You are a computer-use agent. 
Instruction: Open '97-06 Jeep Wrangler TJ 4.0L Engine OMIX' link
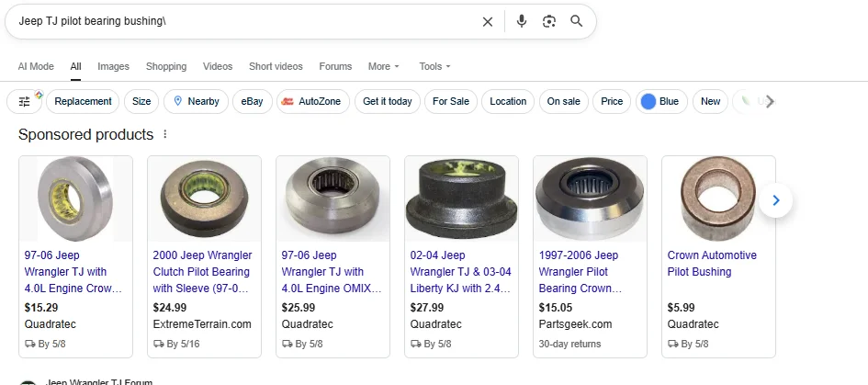[x=332, y=272]
